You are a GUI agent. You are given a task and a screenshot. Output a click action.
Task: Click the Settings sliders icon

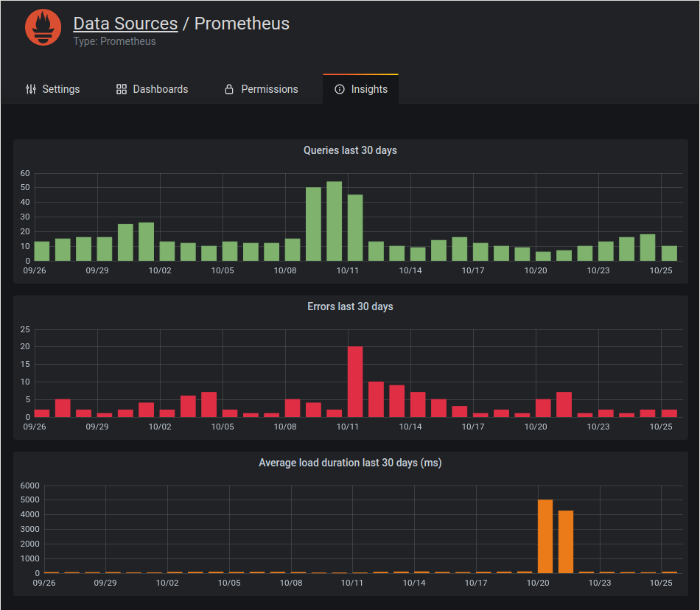(30, 89)
